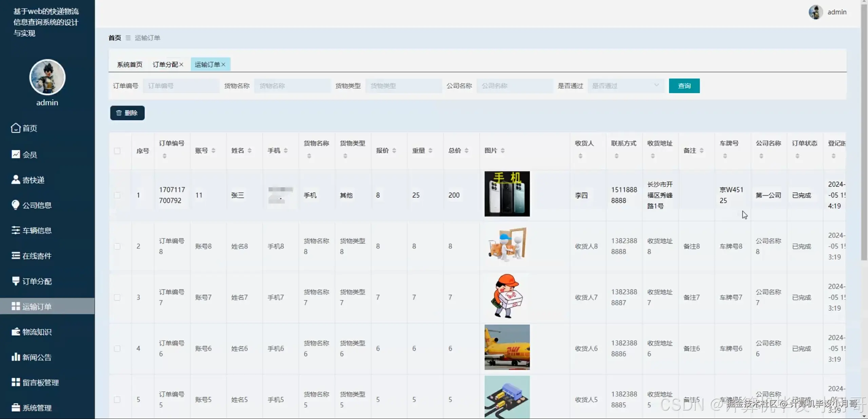Select checkbox for row 3 姓名7
The width and height of the screenshot is (868, 419).
click(117, 298)
